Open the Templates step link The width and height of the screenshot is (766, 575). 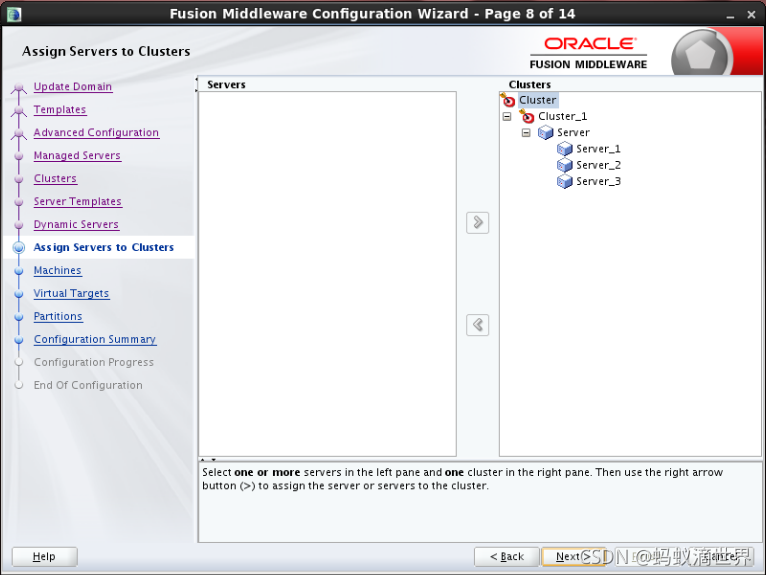tap(60, 109)
